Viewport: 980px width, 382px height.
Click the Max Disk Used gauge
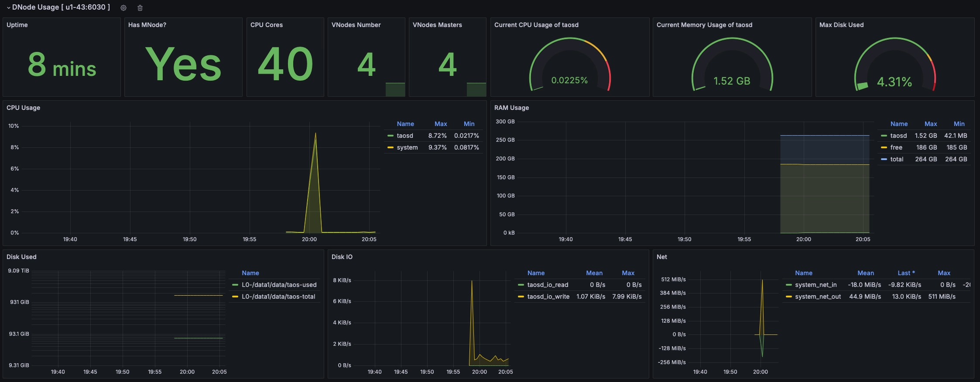pos(894,65)
